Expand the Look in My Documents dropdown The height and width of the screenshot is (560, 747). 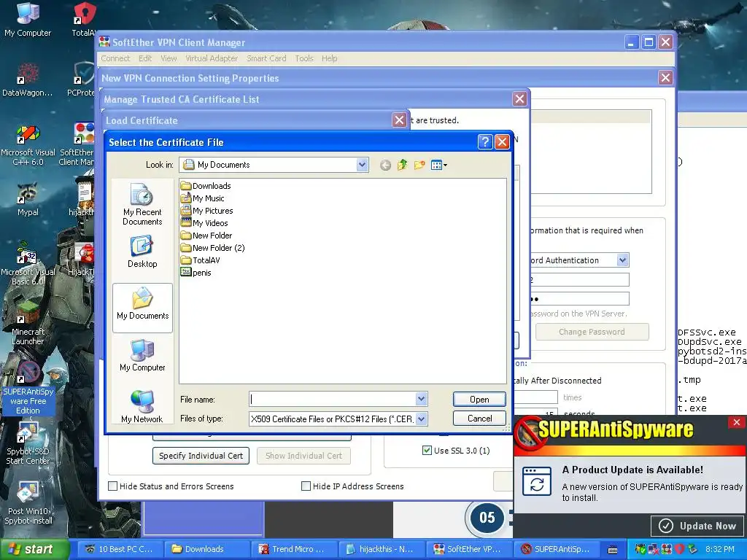click(x=362, y=165)
